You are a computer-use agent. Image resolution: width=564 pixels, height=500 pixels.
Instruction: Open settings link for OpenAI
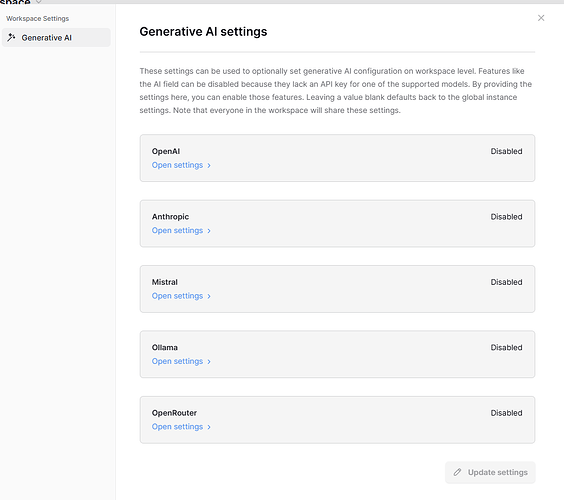point(177,165)
